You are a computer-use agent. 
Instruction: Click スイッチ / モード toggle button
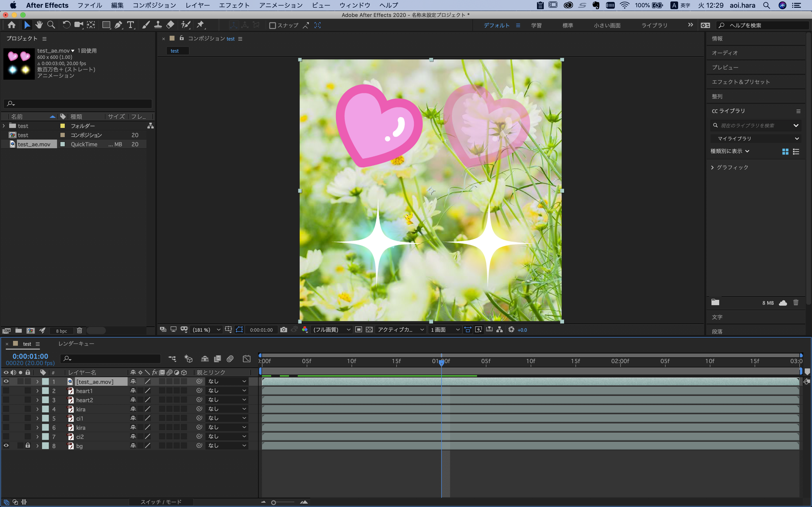pyautogui.click(x=161, y=502)
